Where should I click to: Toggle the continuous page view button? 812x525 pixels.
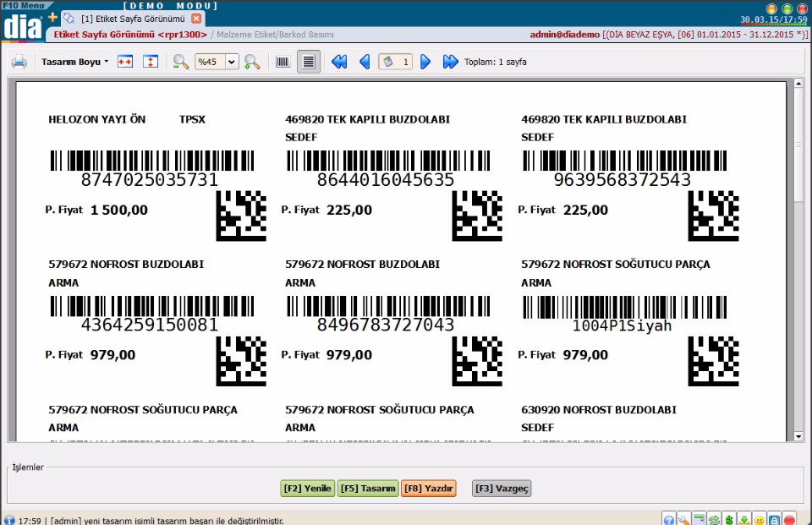309,62
